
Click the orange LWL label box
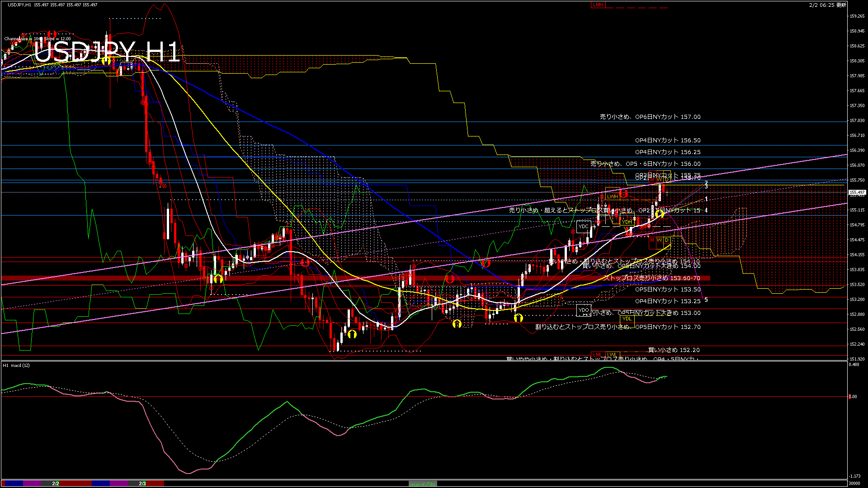[612, 355]
